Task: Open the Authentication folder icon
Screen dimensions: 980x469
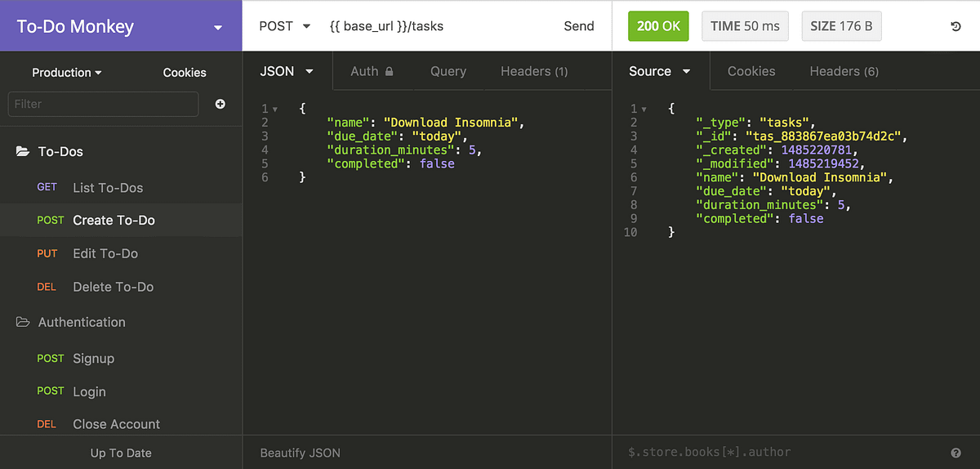Action: (23, 322)
